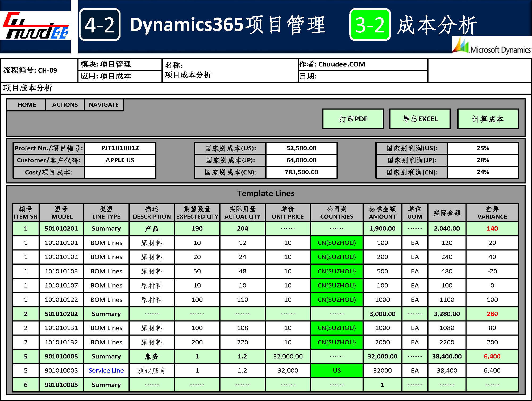Click the red variance value 6,400
The height and width of the screenshot is (401, 532).
tap(492, 356)
